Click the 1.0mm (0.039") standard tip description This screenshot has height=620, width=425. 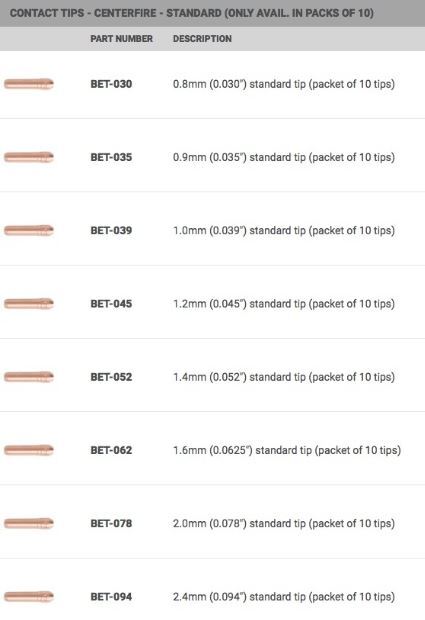[x=284, y=231]
